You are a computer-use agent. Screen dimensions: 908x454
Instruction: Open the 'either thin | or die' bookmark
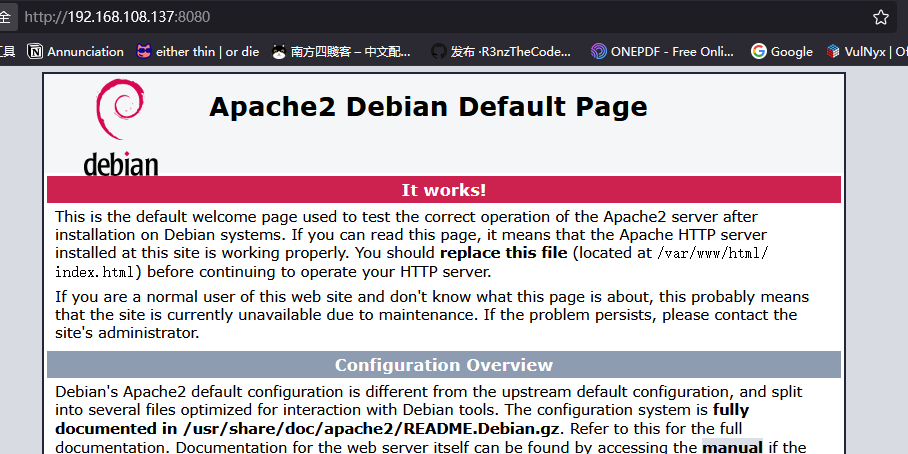pyautogui.click(x=197, y=52)
